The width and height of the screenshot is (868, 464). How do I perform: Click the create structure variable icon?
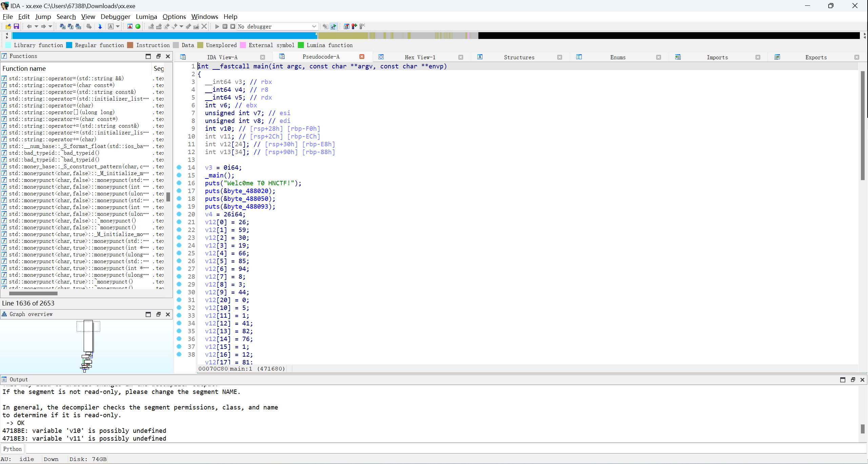[x=174, y=26]
